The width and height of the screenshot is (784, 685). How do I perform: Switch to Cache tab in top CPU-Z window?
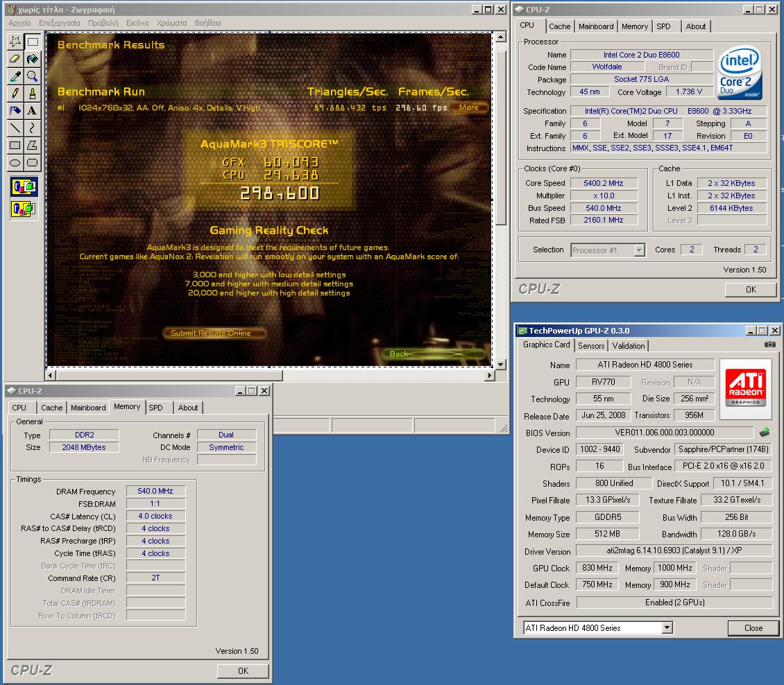tap(559, 26)
